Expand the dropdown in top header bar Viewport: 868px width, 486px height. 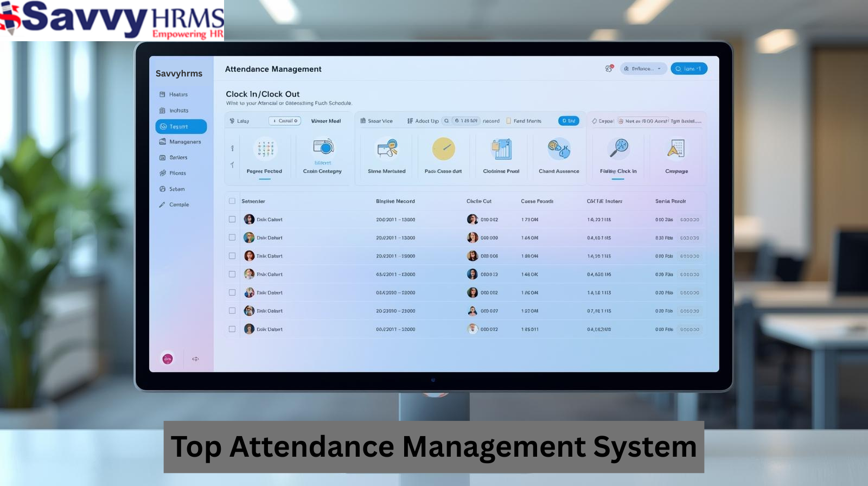[643, 69]
